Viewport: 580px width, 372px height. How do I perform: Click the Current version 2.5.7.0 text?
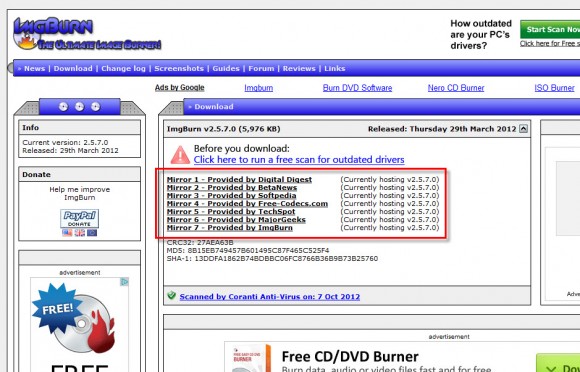pyautogui.click(x=65, y=142)
